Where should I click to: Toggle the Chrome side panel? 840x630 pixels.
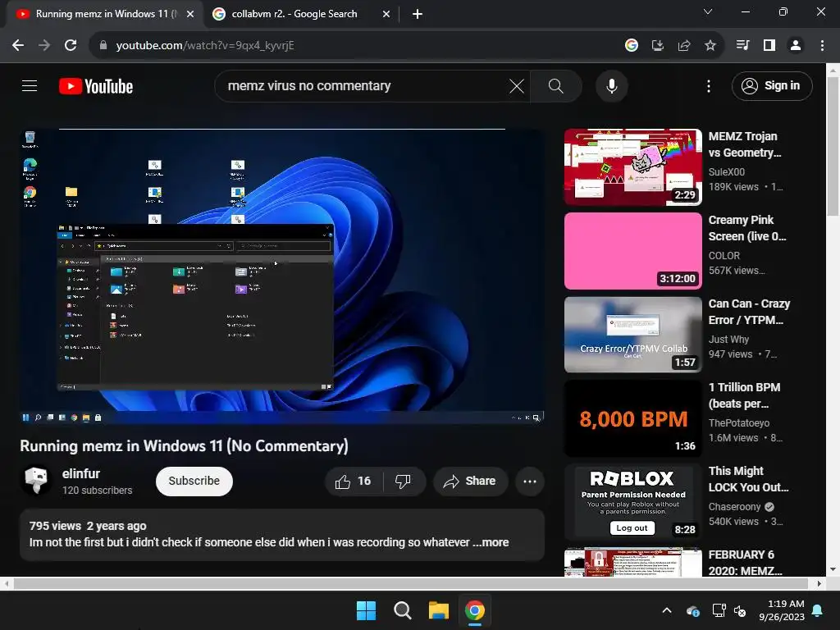(769, 45)
